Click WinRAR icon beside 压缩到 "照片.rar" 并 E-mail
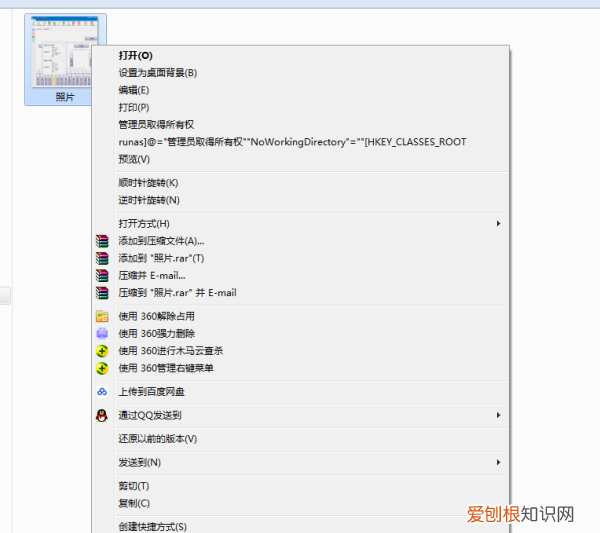 pos(102,293)
